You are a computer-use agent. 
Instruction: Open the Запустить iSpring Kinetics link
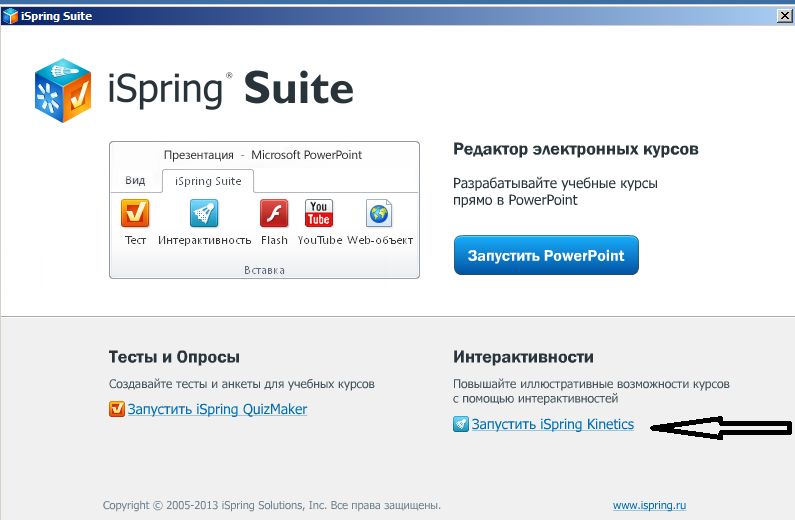pyautogui.click(x=553, y=424)
